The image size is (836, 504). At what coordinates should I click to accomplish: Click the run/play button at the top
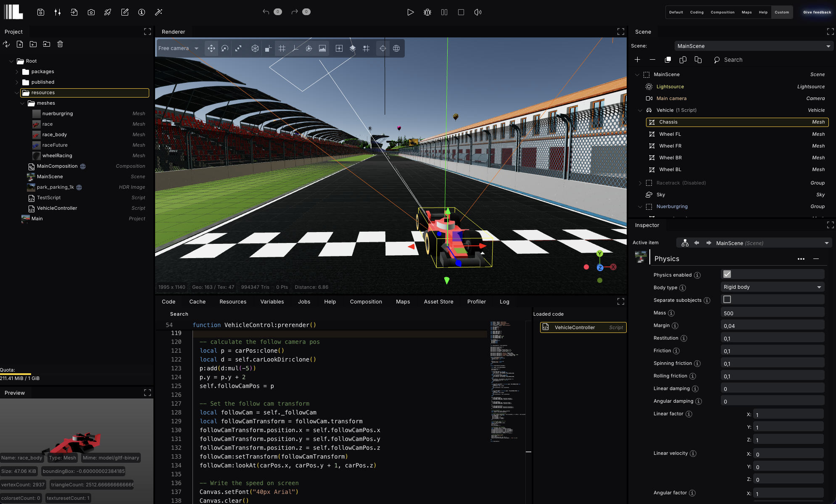(411, 12)
